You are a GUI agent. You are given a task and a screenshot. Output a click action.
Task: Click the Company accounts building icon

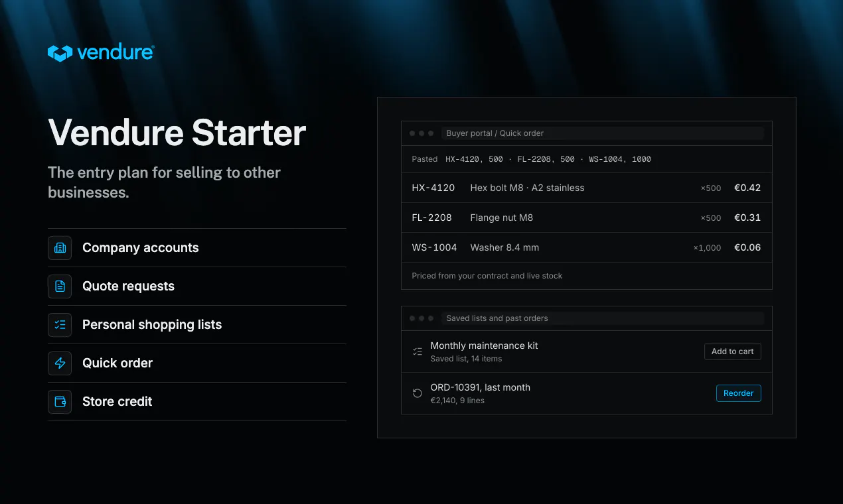coord(60,248)
